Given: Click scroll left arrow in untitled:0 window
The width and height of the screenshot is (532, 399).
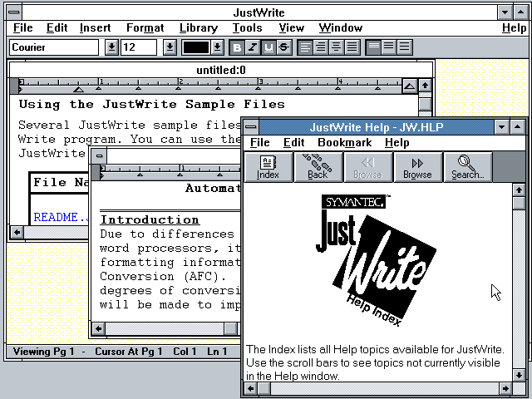Looking at the screenshot, I should click(17, 233).
